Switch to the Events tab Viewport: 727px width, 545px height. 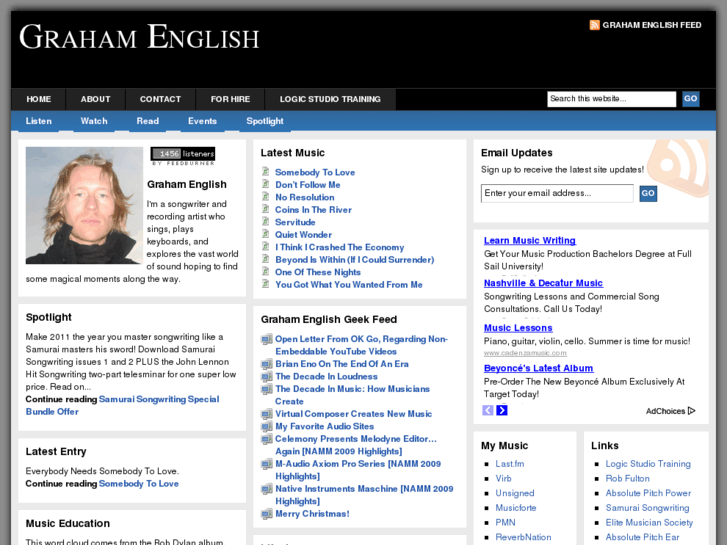pos(202,121)
